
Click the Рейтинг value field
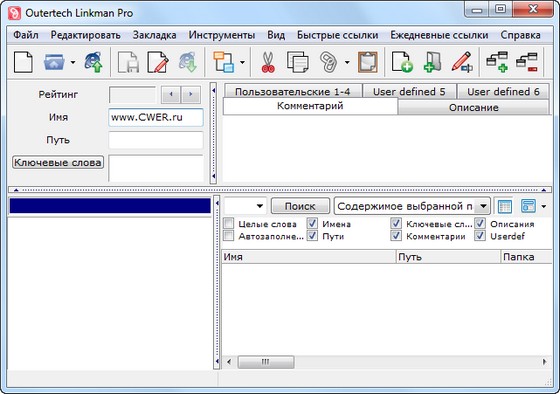coord(132,95)
